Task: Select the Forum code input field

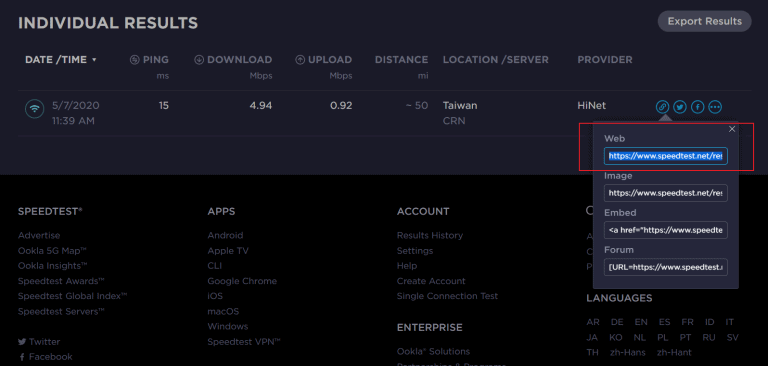Action: [666, 267]
